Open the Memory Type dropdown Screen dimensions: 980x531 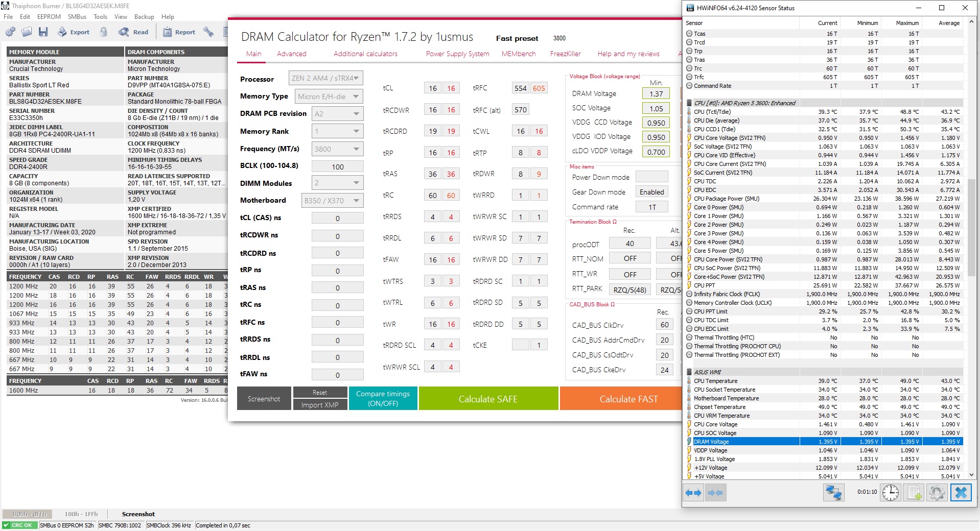(x=329, y=96)
